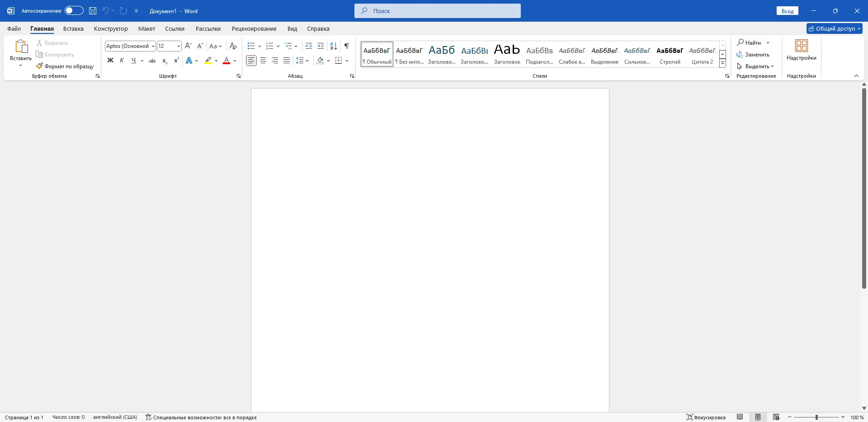Toggle bold Ж formatting
868x422 pixels.
pyautogui.click(x=110, y=61)
